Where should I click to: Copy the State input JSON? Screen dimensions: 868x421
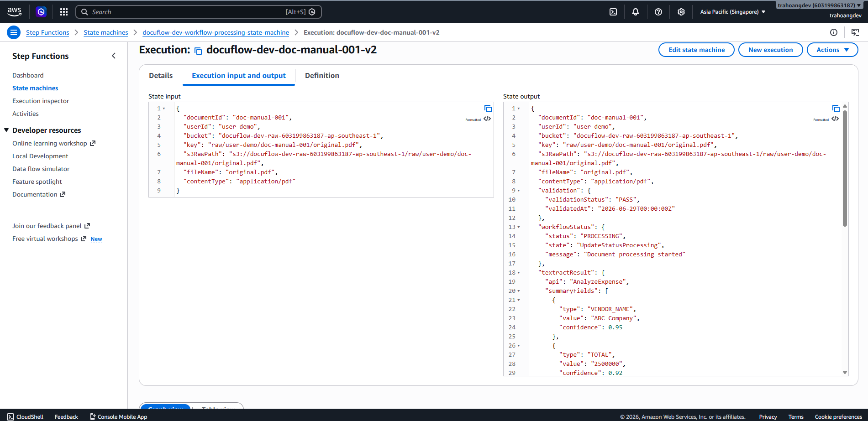click(x=488, y=109)
